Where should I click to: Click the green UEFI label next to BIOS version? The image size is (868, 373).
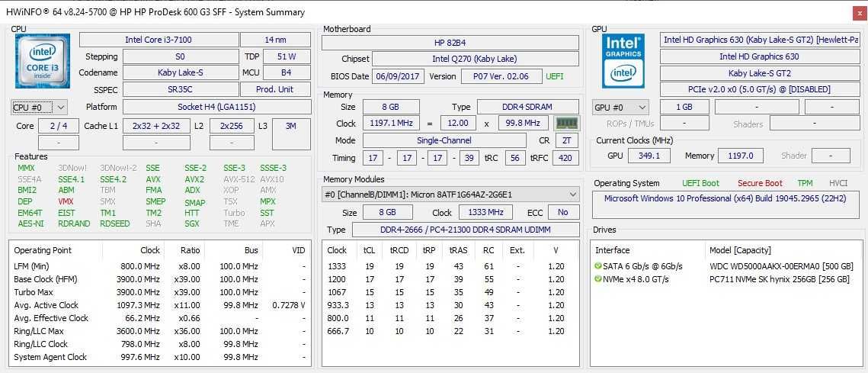coord(556,76)
